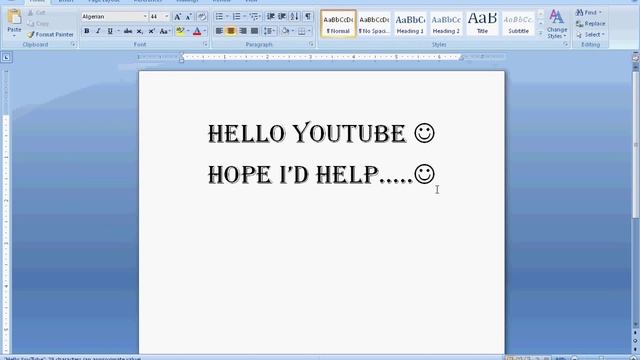The width and height of the screenshot is (640, 360).
Task: Click the word HELLO in document
Action: pos(247,134)
